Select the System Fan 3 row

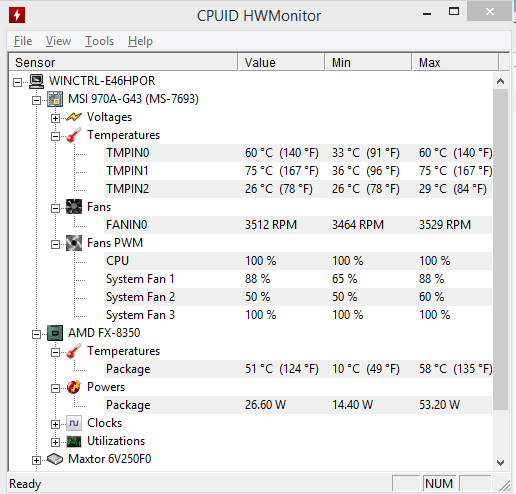298,315
